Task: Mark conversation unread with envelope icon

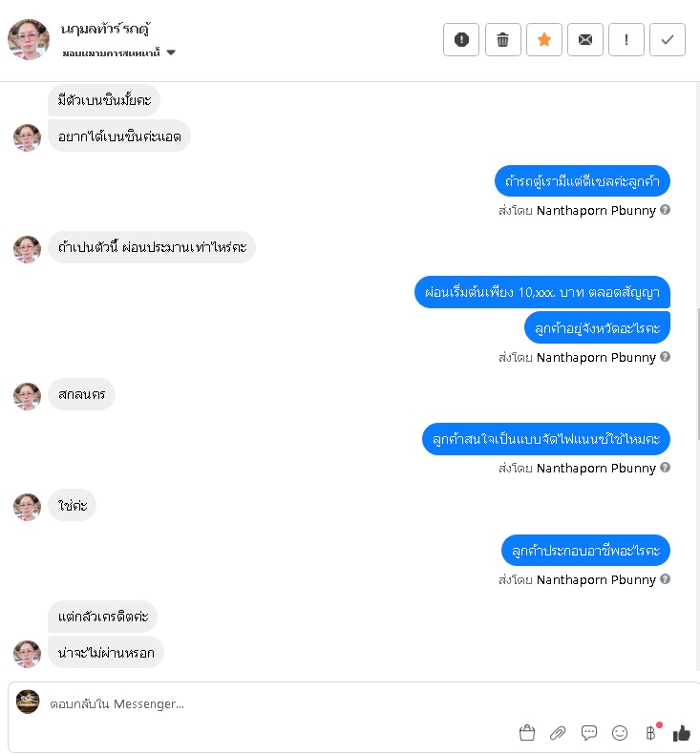Action: pos(585,40)
